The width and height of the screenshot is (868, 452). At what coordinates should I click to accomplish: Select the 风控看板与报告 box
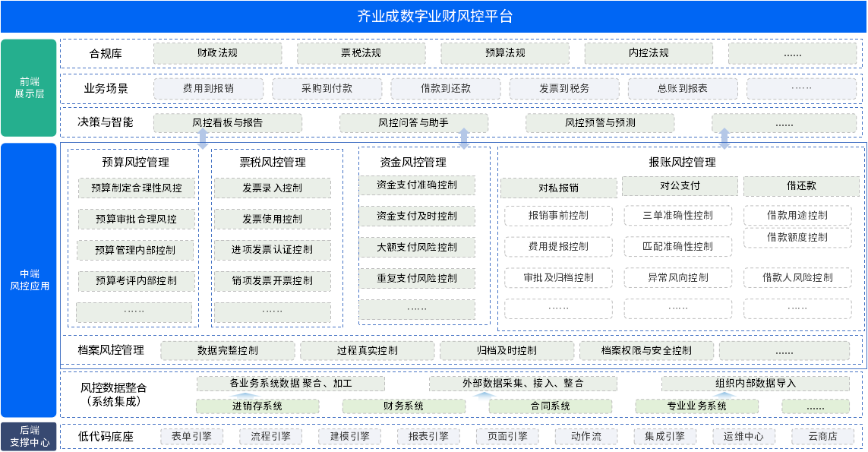coord(228,123)
